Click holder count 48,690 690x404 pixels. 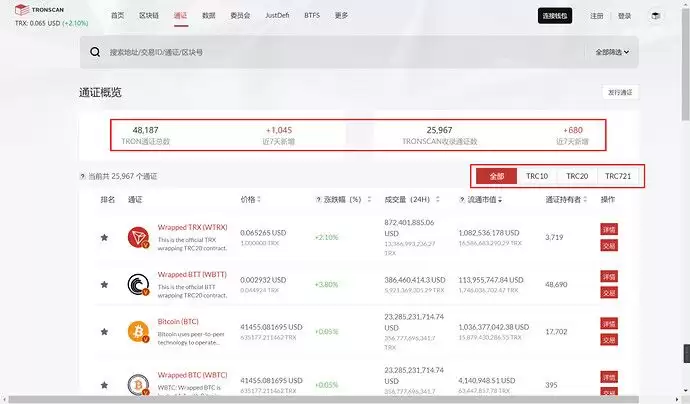[x=556, y=284]
